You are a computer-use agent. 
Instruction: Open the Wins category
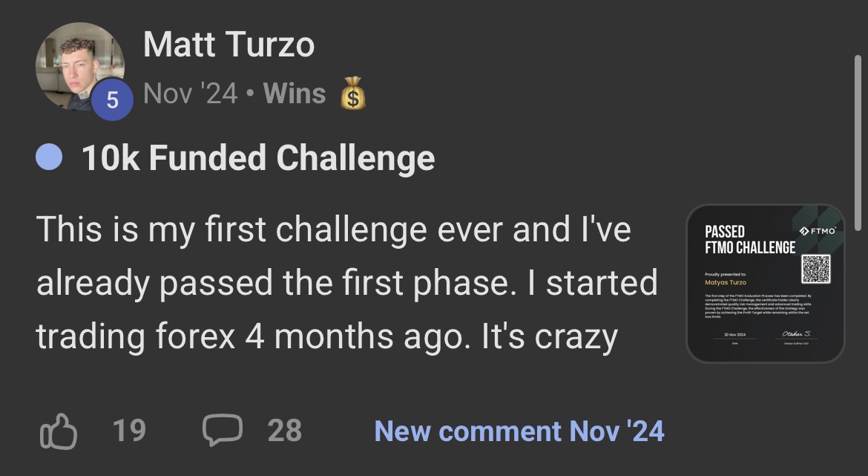pos(295,94)
